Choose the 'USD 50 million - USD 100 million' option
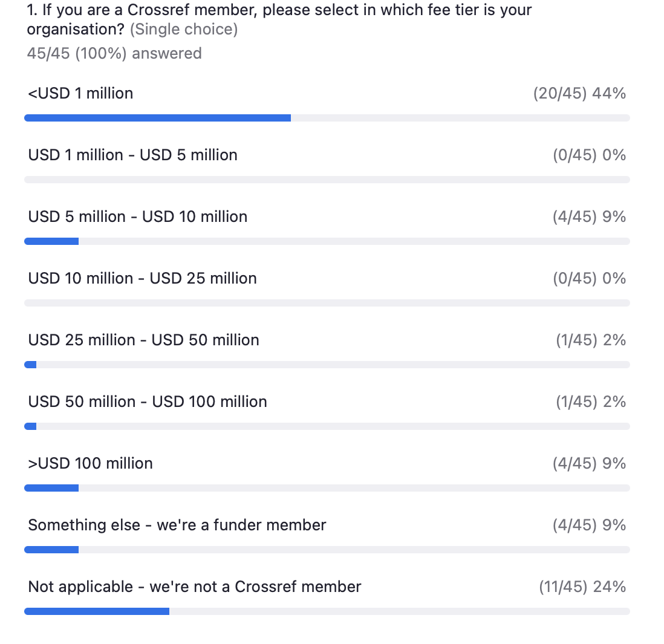 (147, 402)
